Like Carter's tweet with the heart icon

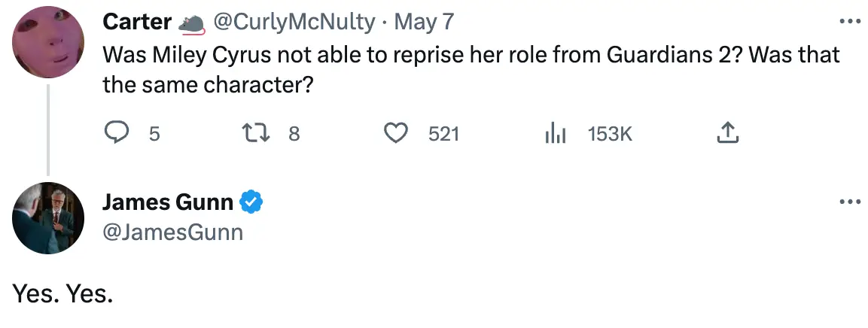(x=395, y=134)
